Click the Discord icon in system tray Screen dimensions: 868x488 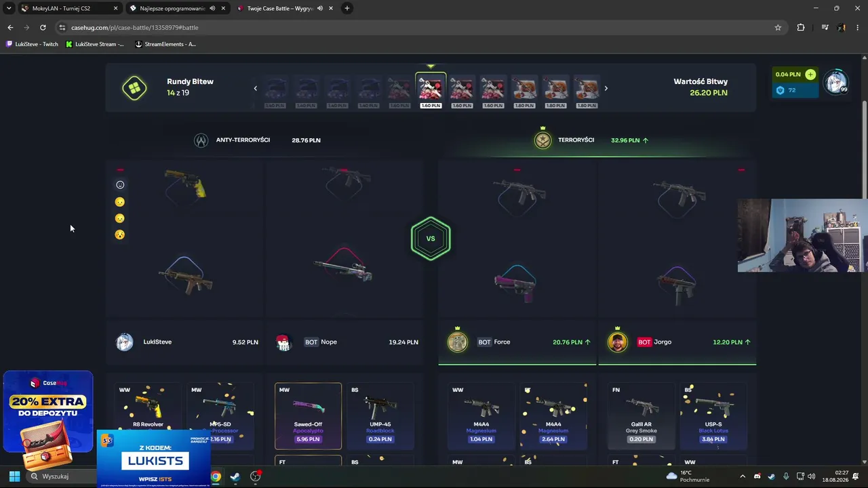(757, 476)
